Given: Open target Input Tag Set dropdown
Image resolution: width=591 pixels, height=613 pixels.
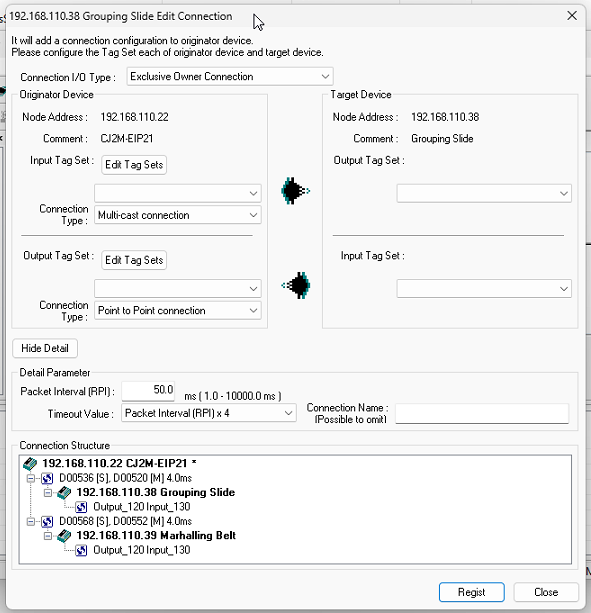Looking at the screenshot, I should pos(484,289).
